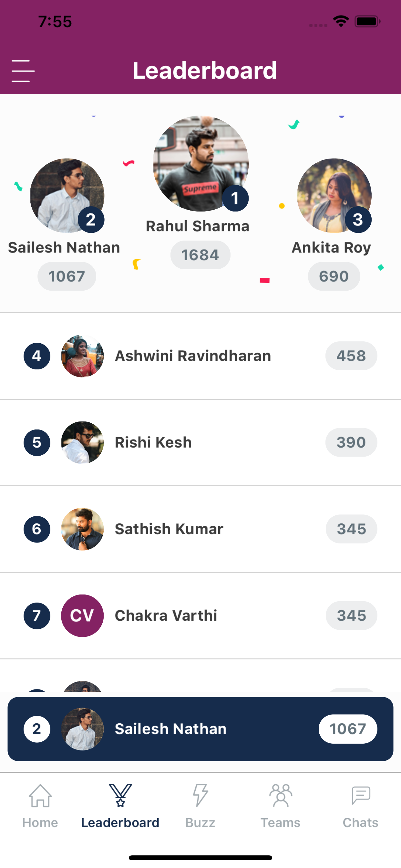Screen dimensions: 401x868
Task: Switch to the Buzz tab label
Action: (x=200, y=823)
